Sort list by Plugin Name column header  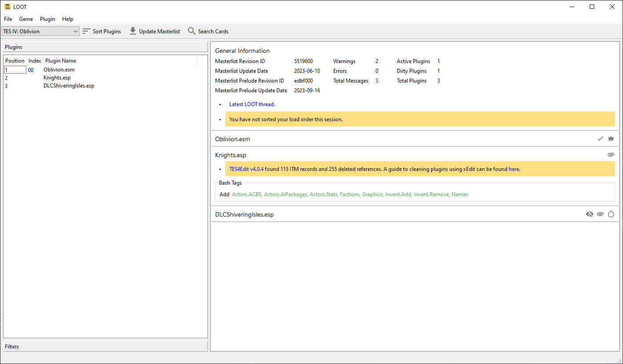pos(120,61)
